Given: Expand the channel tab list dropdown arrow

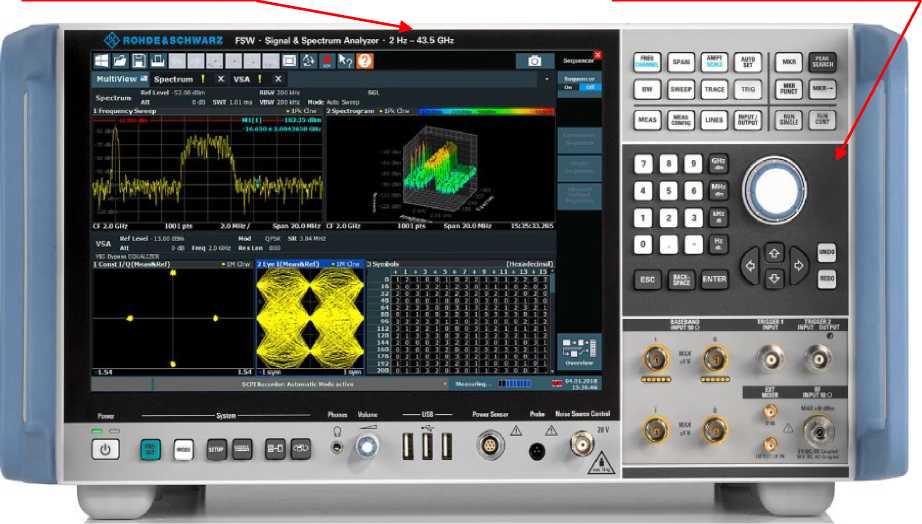Looking at the screenshot, I should (546, 78).
